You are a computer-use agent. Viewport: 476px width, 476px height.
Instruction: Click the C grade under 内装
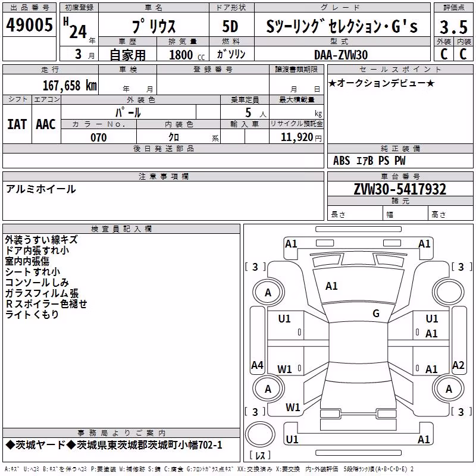click(463, 54)
